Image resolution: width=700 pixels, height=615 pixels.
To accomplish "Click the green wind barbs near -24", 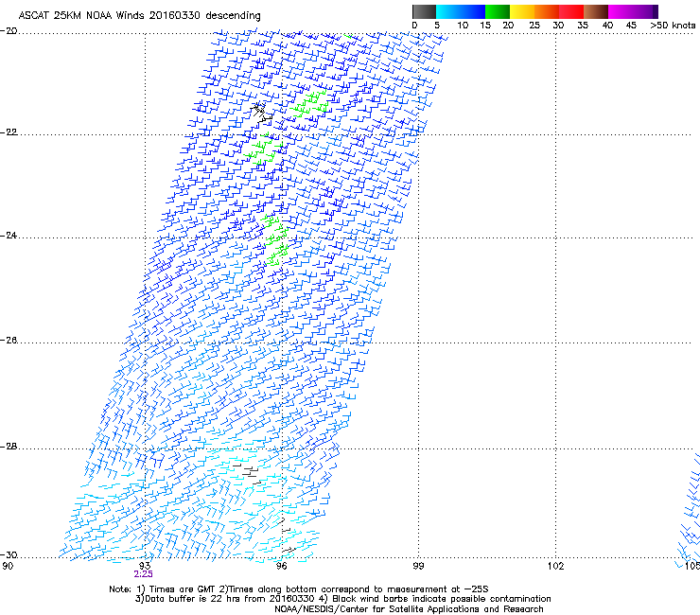I will [x=276, y=240].
